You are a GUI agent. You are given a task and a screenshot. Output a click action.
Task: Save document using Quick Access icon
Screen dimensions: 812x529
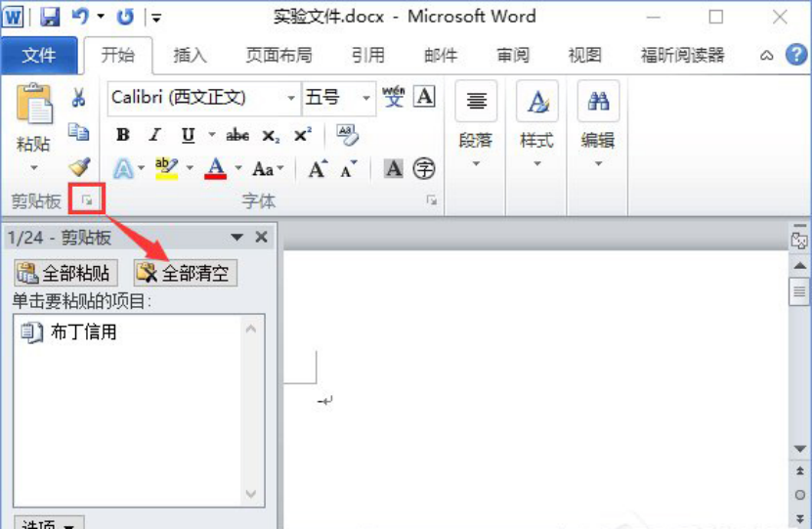(x=50, y=17)
